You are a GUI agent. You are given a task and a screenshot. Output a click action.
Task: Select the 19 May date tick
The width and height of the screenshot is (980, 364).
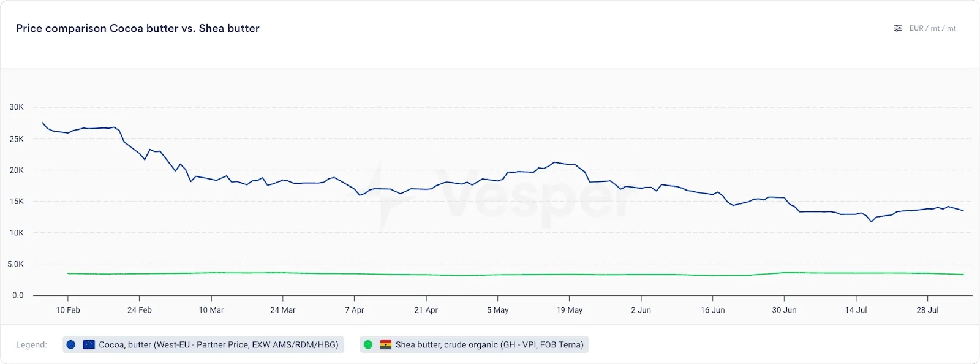570,310
